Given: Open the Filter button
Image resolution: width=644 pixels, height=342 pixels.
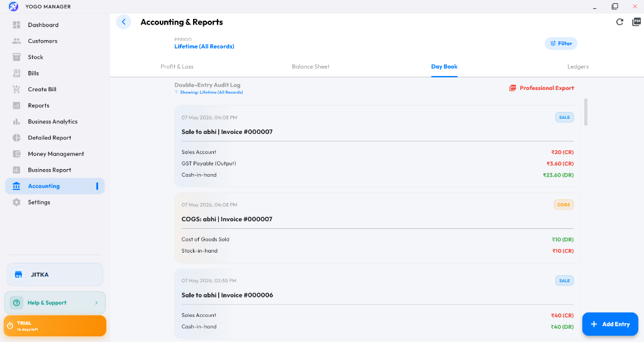Looking at the screenshot, I should (561, 43).
